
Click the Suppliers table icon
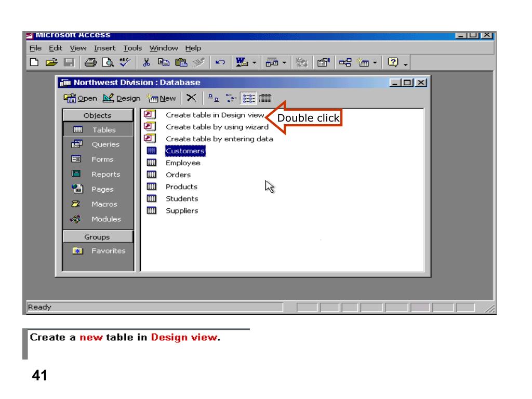click(x=151, y=210)
